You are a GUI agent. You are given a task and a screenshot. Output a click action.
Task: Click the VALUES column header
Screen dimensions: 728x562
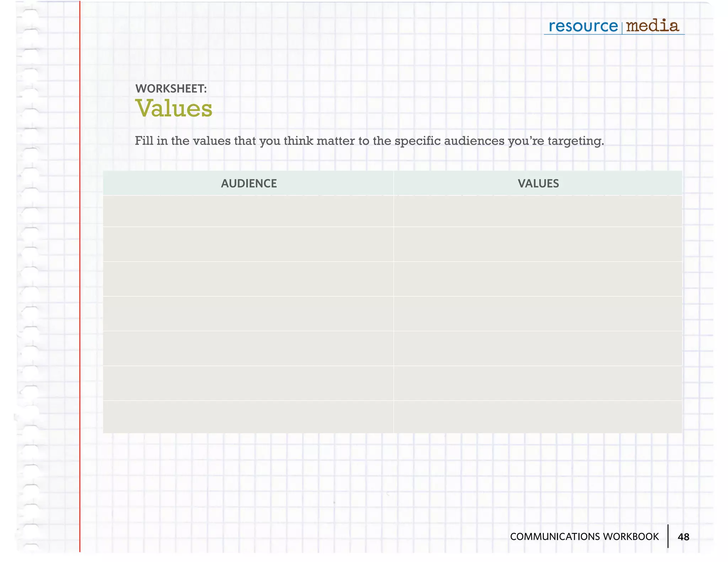point(538,183)
